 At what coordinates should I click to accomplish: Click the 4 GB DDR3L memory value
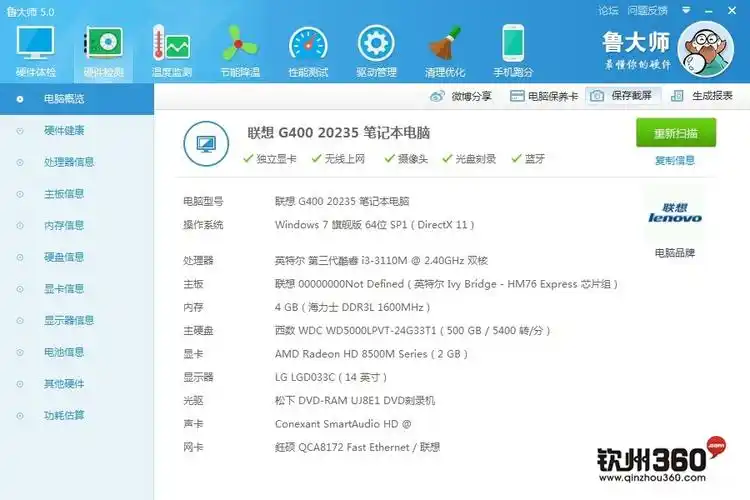[353, 307]
